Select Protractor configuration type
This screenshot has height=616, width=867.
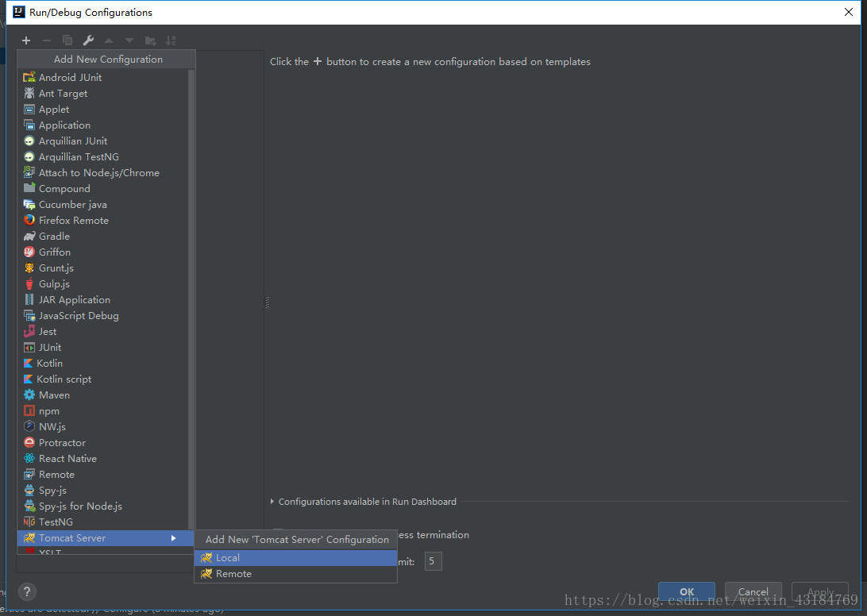click(103, 442)
